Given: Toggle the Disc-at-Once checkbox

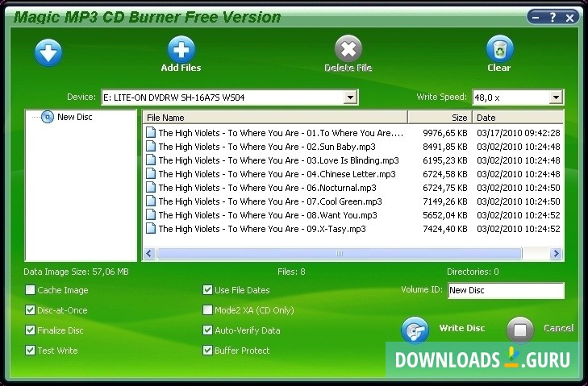Looking at the screenshot, I should pyautogui.click(x=30, y=310).
